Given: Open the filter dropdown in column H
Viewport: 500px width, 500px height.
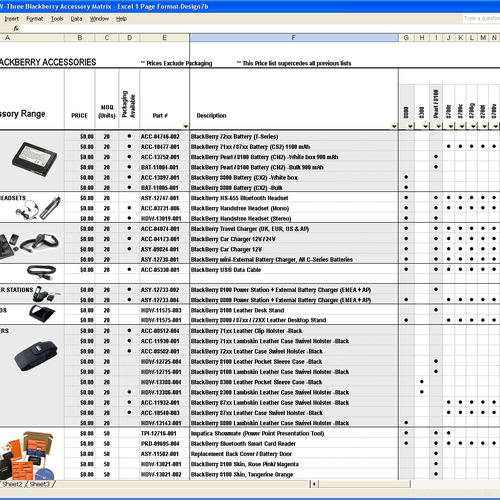Looking at the screenshot, I should [x=425, y=126].
